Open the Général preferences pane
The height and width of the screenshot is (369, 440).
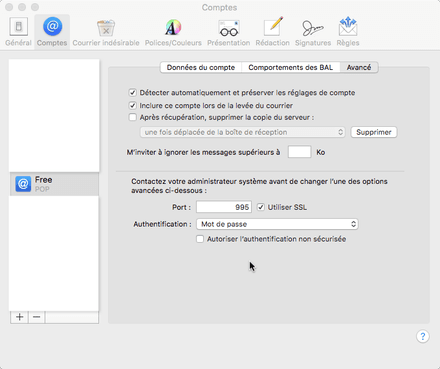[18, 32]
